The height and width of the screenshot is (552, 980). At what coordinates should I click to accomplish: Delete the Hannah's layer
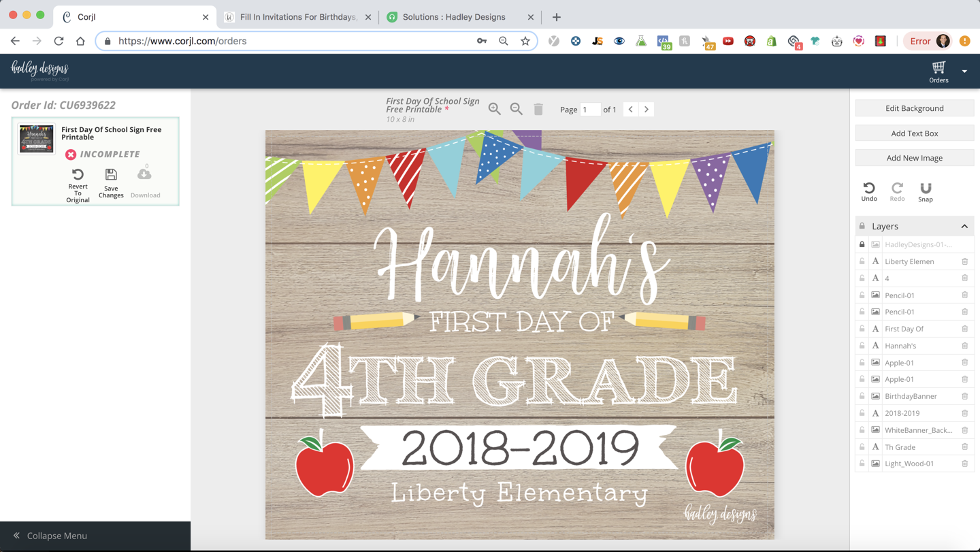point(964,346)
